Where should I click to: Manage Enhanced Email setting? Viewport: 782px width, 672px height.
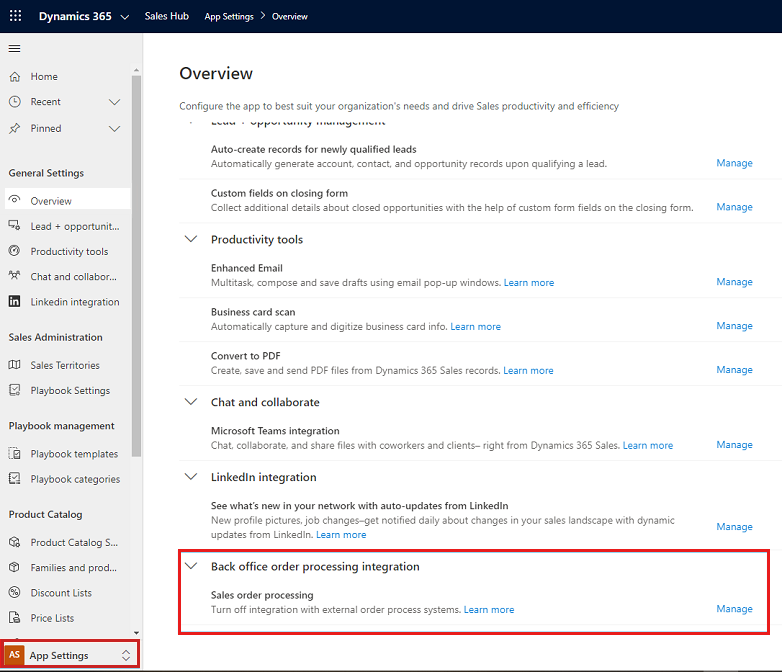[734, 282]
